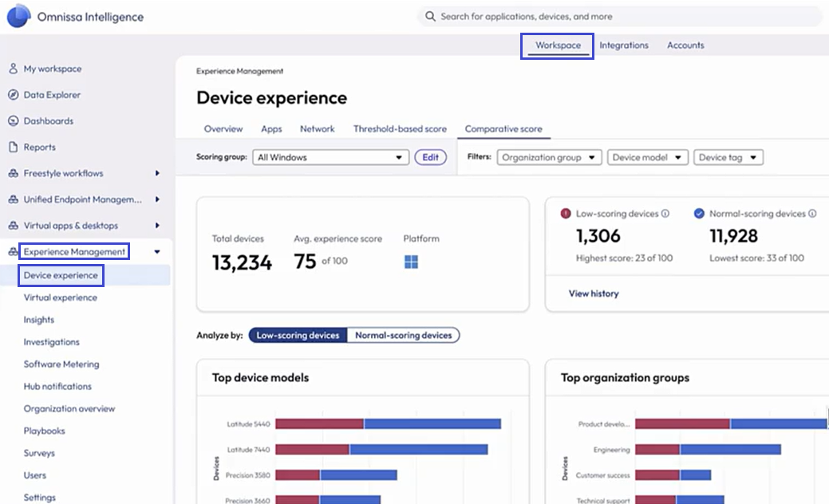The width and height of the screenshot is (829, 504).
Task: Select Low-scoring devices analyze toggle
Action: (298, 335)
